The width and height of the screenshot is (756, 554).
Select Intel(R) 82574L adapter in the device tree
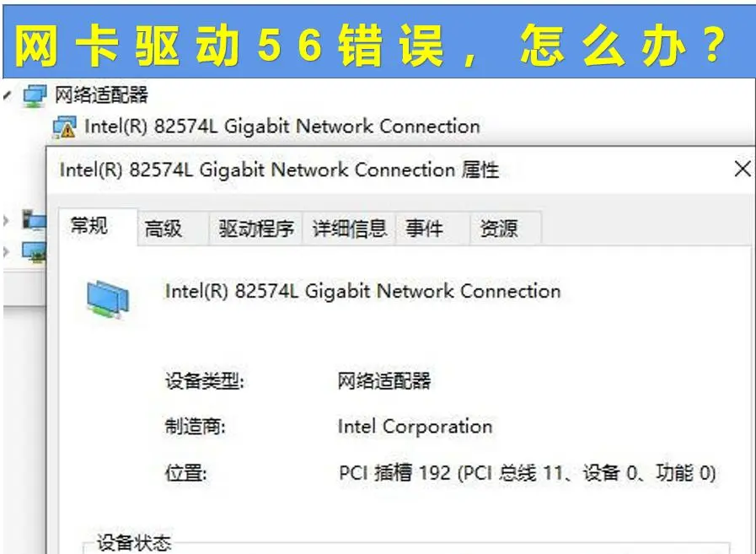point(281,127)
